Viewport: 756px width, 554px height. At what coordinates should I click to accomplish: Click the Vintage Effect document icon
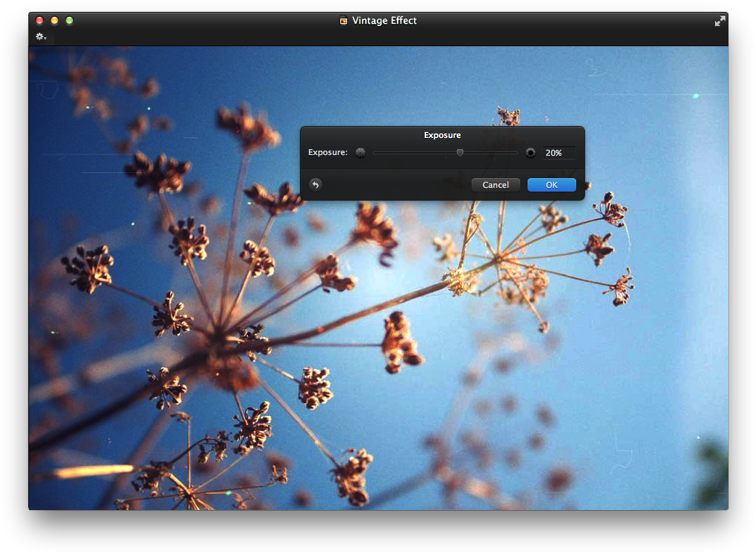(x=343, y=20)
